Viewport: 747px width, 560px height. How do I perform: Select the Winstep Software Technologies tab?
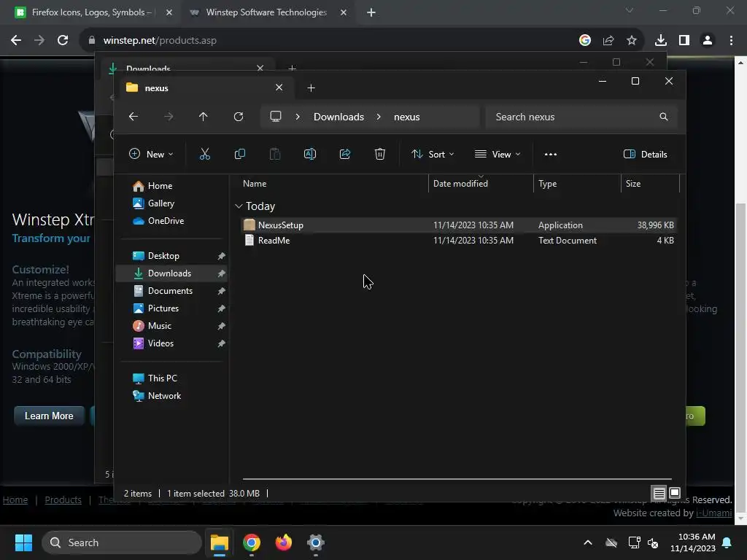[266, 12]
